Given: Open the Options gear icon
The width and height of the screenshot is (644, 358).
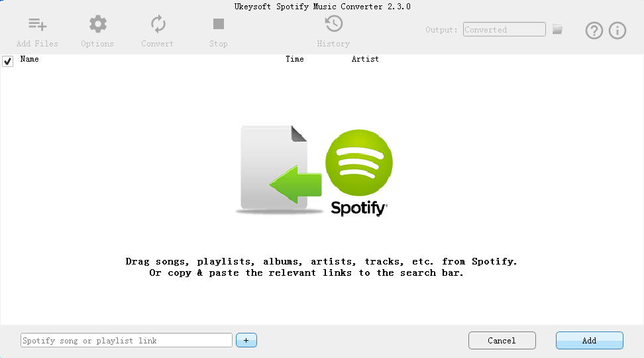Looking at the screenshot, I should click(x=98, y=25).
